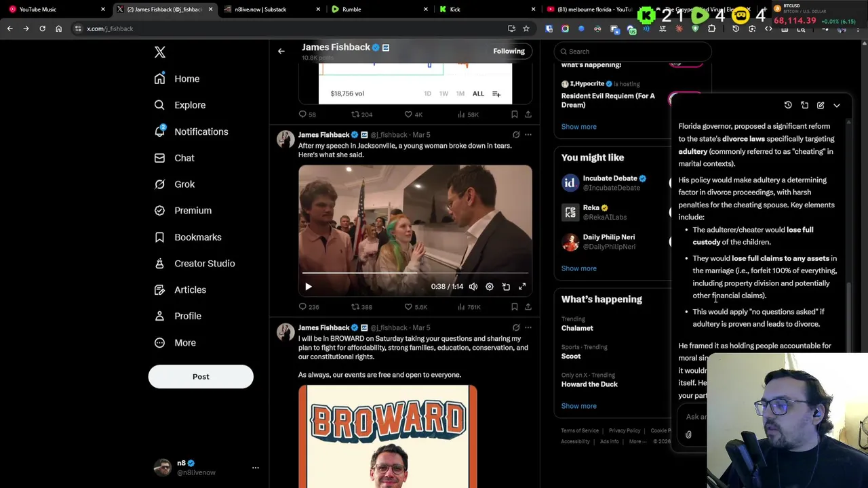Screen dimensions: 868x488
Task: Reload the page in browser toolbar
Action: click(x=42, y=28)
